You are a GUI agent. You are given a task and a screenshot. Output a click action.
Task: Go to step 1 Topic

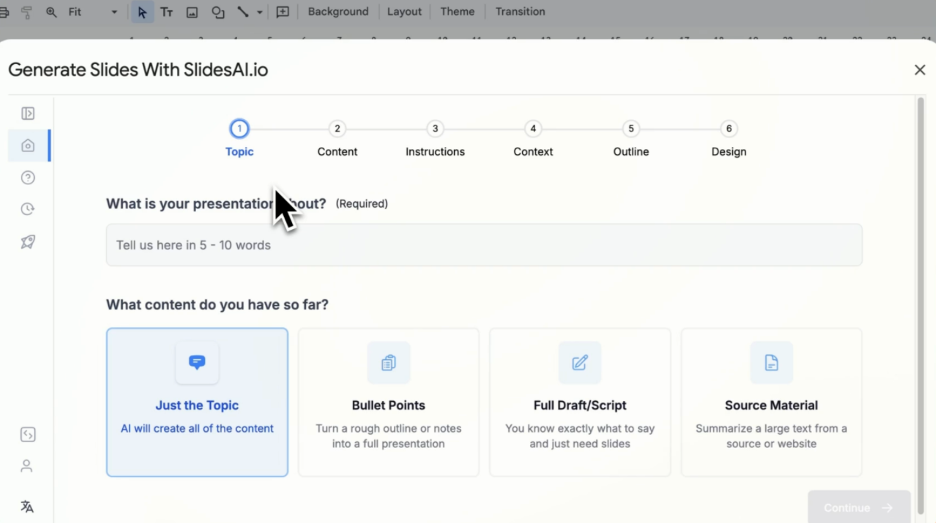tap(239, 138)
